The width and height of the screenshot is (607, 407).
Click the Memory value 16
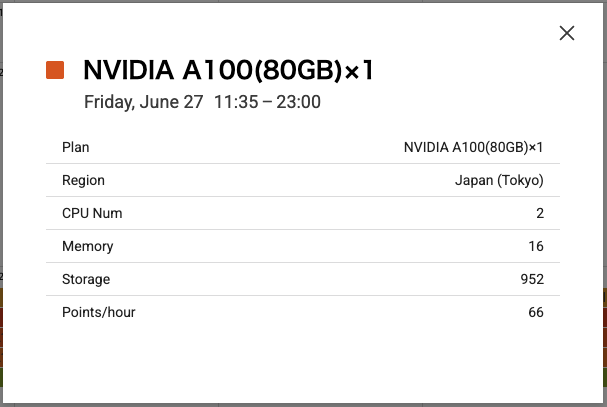click(x=536, y=246)
